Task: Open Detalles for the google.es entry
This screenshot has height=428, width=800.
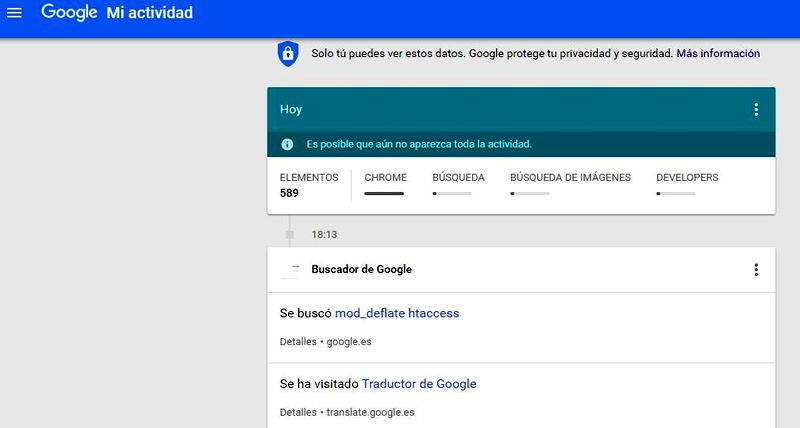Action: click(298, 342)
